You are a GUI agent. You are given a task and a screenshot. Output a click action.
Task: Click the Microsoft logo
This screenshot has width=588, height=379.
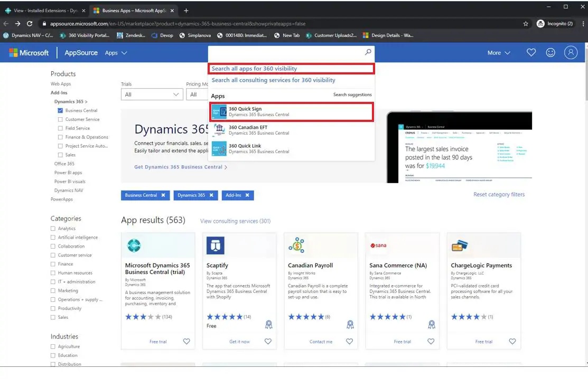[29, 53]
